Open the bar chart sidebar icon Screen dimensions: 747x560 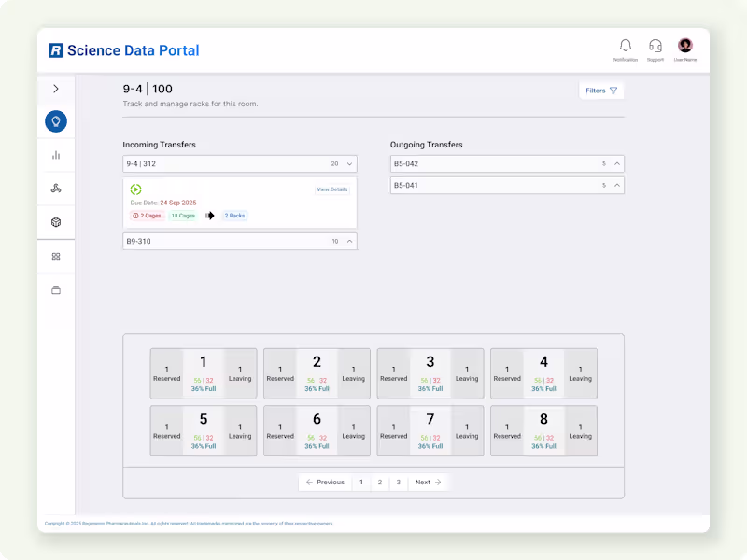point(56,155)
